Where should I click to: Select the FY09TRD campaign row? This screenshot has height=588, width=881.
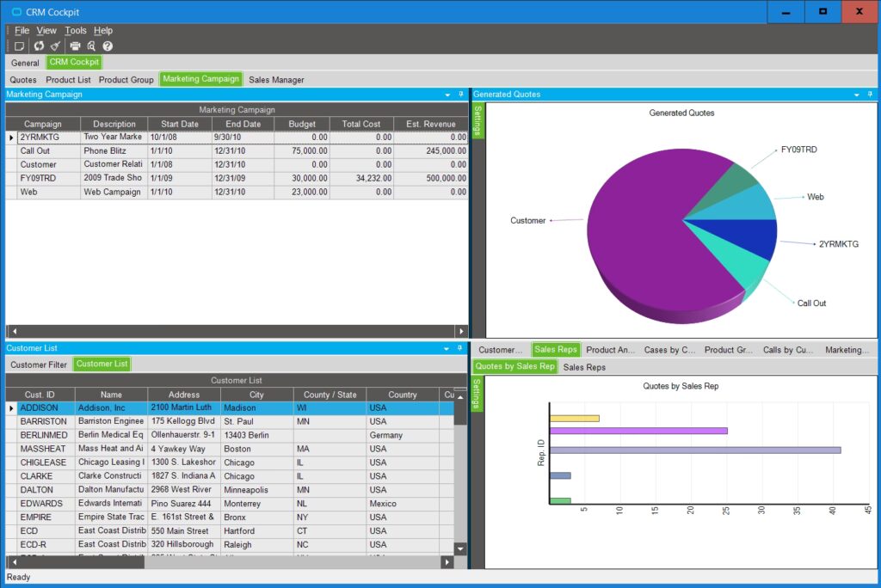38,178
